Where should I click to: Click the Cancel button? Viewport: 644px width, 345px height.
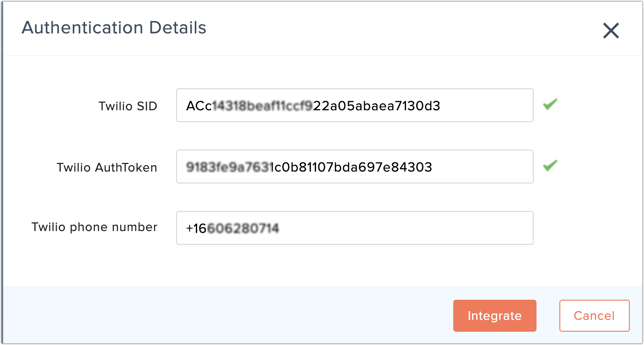point(594,316)
